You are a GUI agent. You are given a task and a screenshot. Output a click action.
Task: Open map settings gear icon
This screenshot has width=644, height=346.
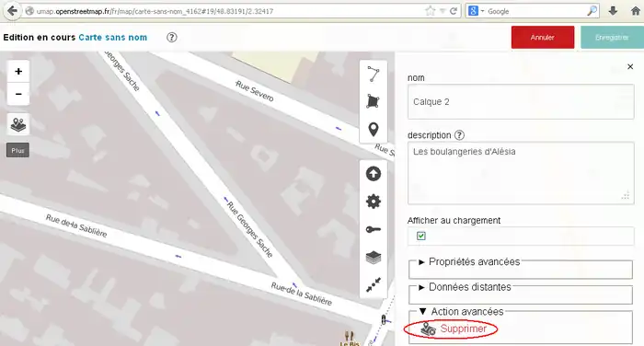[373, 202]
